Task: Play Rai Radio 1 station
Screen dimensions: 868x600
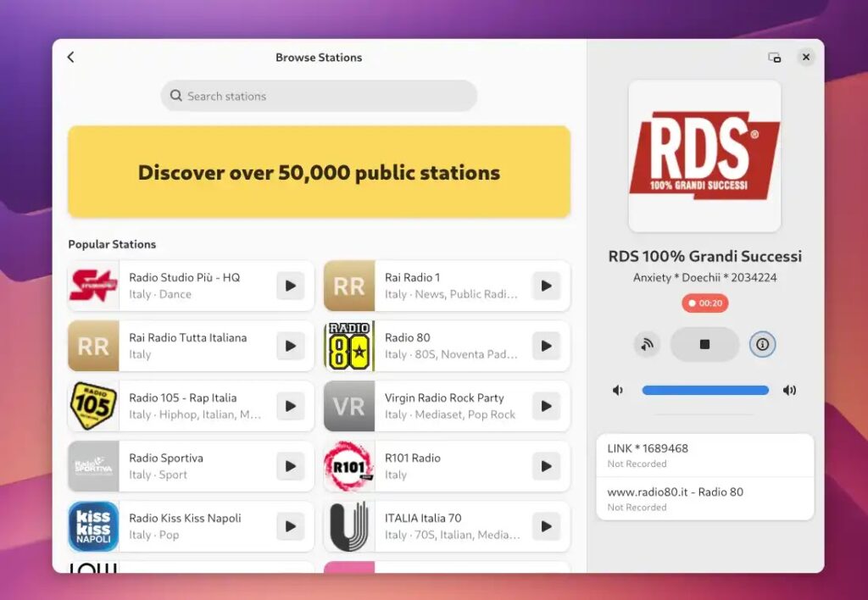Action: click(x=546, y=286)
